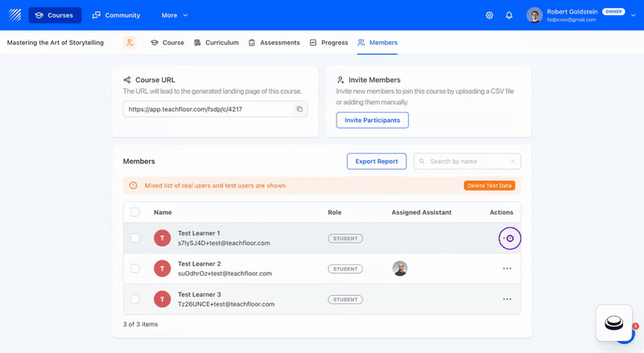Click assigned assistant avatar for Test Learner 2
This screenshot has width=644, height=353.
[399, 269]
